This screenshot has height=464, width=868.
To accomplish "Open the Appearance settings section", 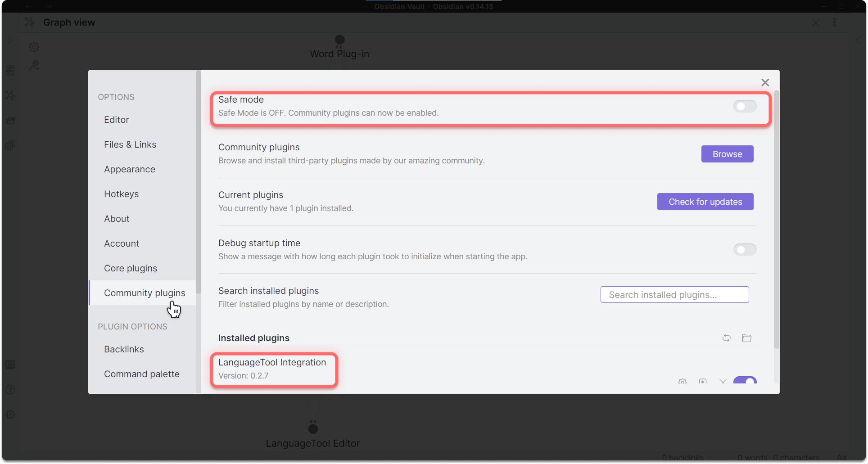I will [x=142, y=169].
